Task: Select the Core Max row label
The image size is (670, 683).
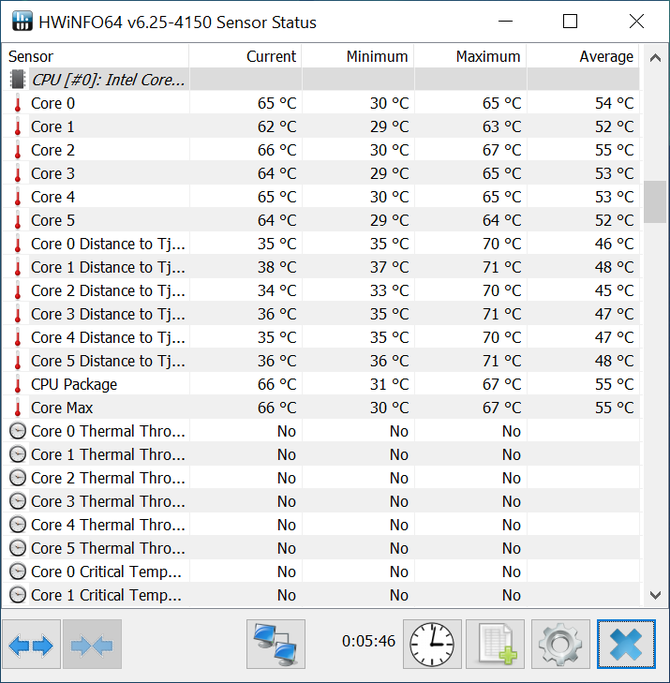Action: tap(62, 408)
